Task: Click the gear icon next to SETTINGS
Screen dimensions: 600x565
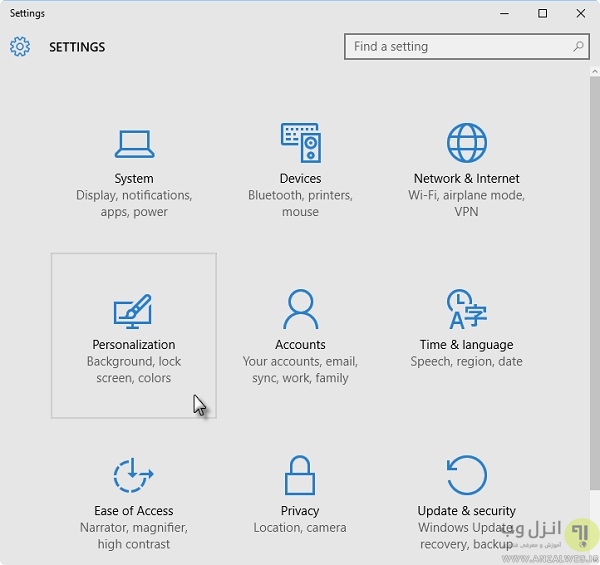Action: coord(20,47)
